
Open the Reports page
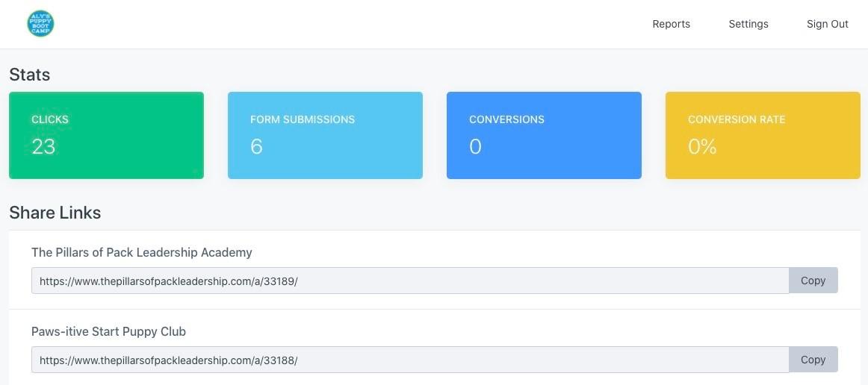click(671, 24)
